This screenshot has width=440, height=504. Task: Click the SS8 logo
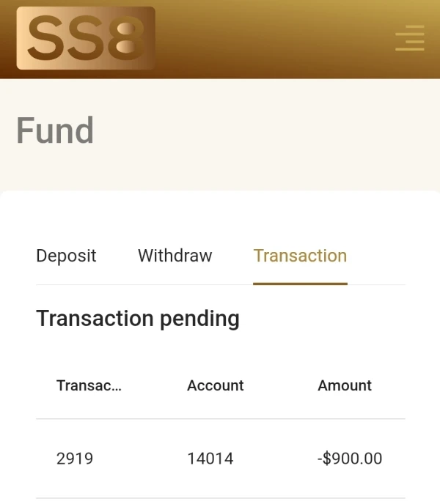(x=86, y=38)
